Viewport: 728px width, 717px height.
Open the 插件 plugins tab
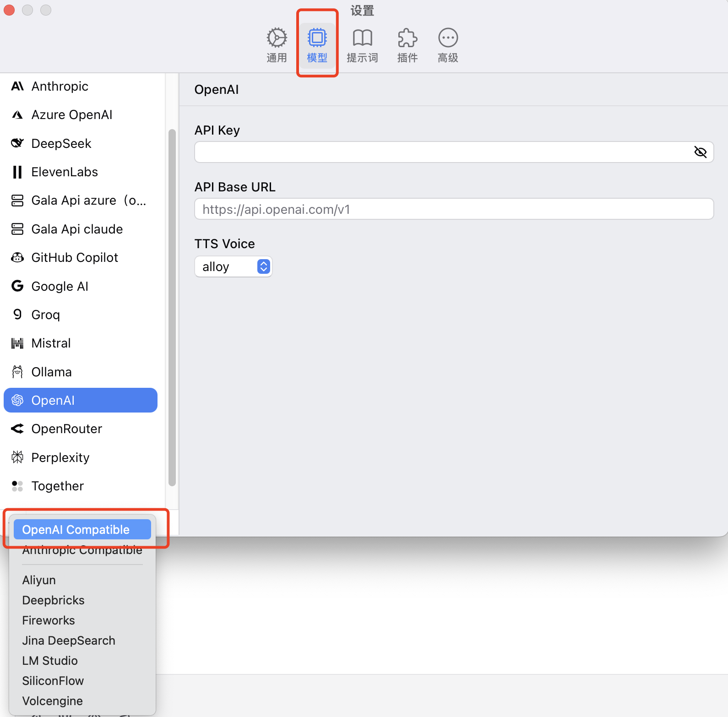pos(407,45)
